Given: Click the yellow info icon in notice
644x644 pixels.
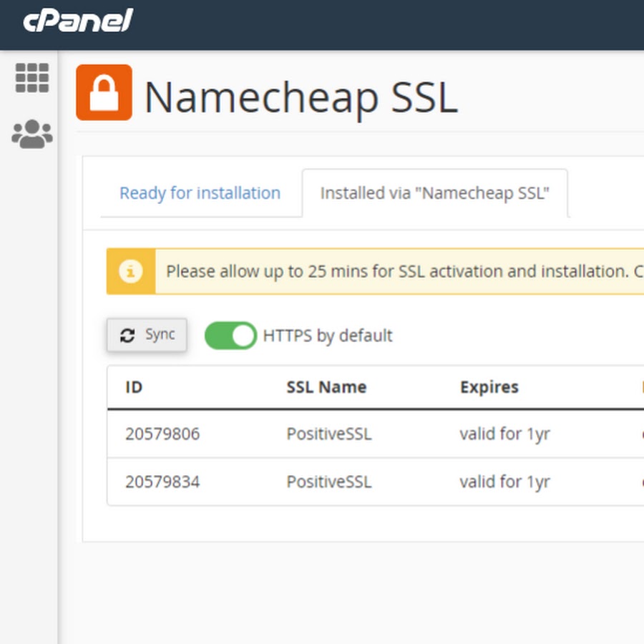Looking at the screenshot, I should [x=130, y=272].
